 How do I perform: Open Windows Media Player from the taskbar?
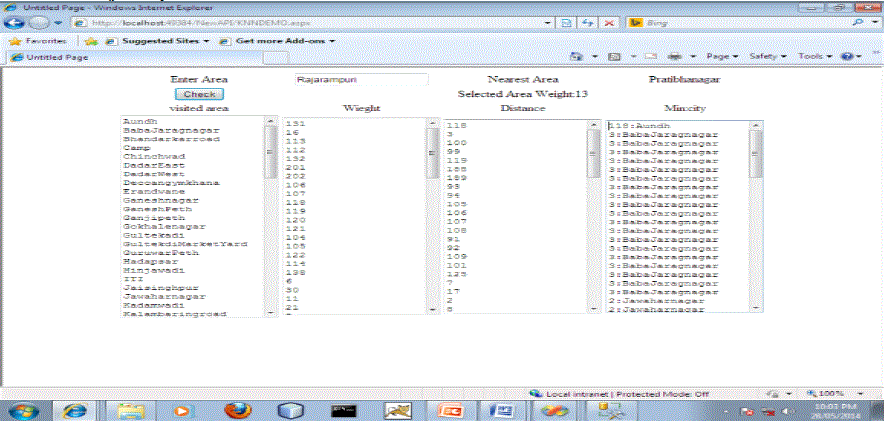point(182,409)
